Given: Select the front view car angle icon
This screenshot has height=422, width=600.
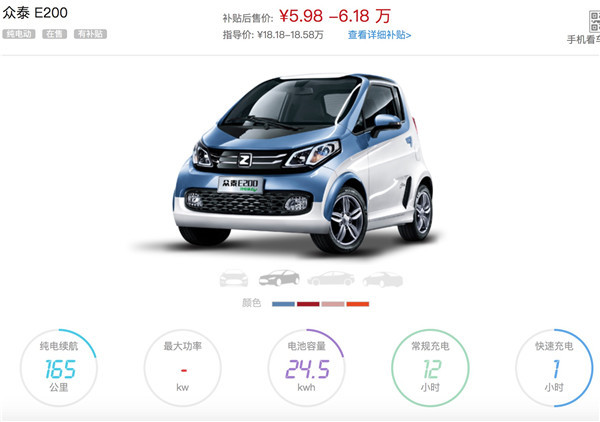Looking at the screenshot, I should pos(234,278).
